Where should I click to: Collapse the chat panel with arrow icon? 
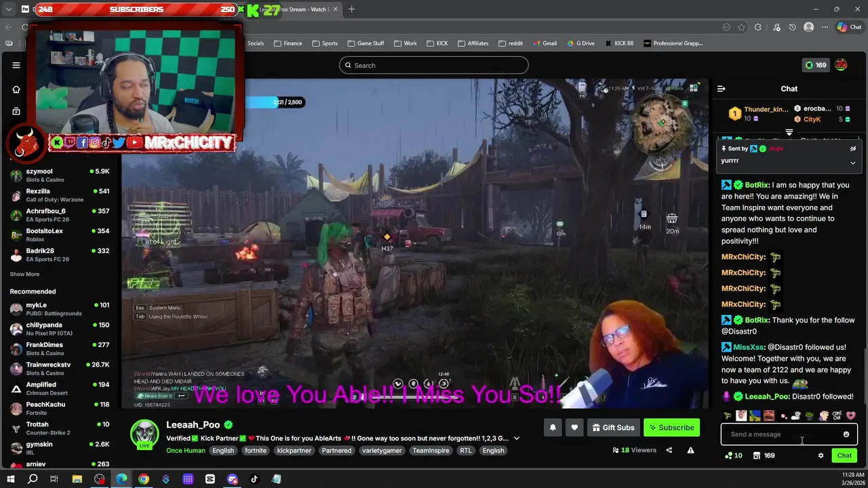[722, 89]
